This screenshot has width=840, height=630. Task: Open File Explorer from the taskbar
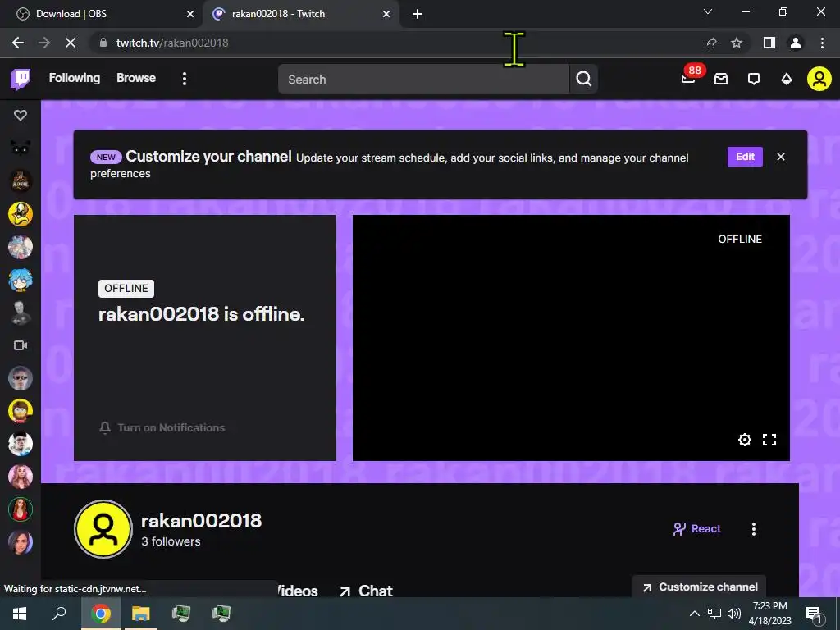[x=141, y=614]
